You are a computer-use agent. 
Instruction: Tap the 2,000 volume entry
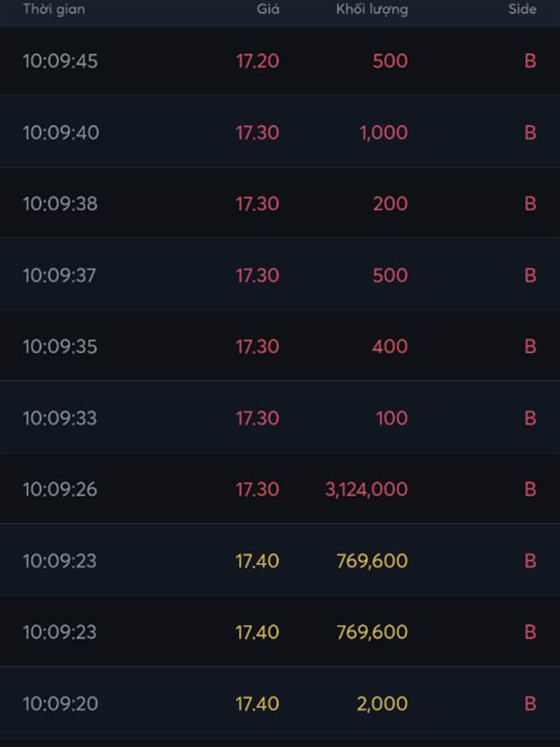tap(383, 704)
